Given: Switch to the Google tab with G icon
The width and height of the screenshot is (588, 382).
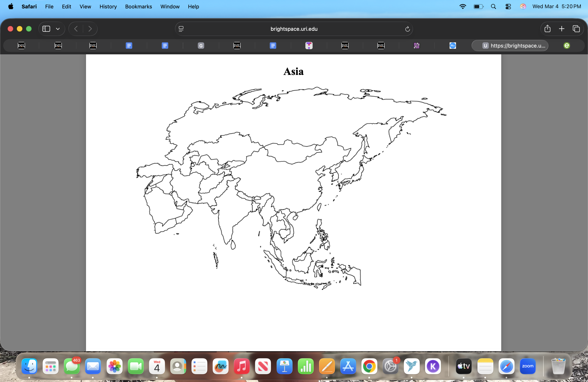Looking at the screenshot, I should pos(201,45).
